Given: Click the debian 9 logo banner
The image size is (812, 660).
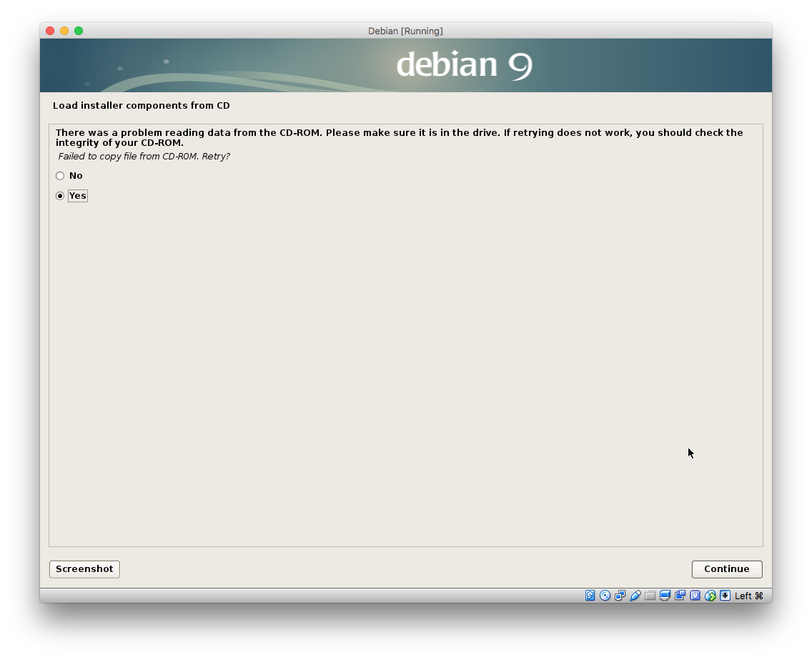Looking at the screenshot, I should tap(464, 65).
